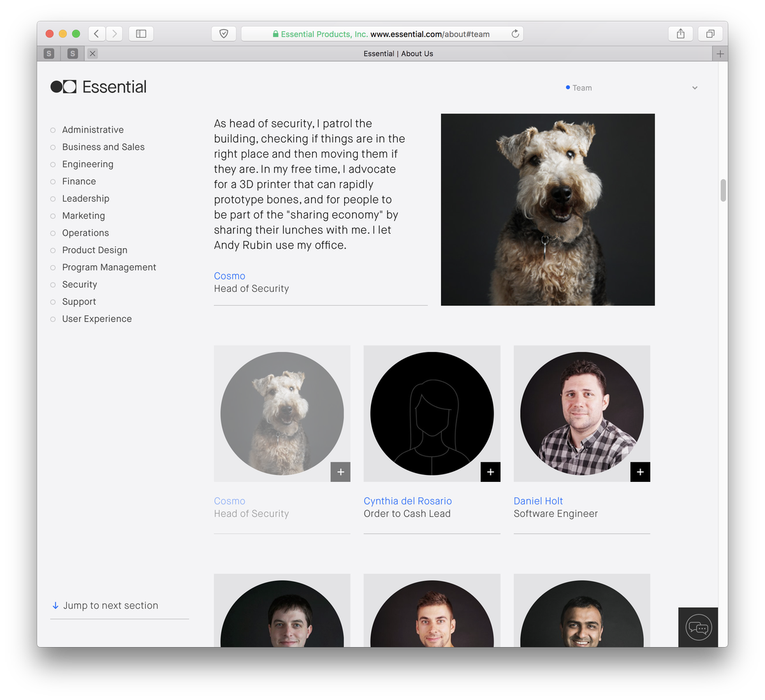Viewport: 765px width, 700px height.
Task: Click Cosmo name link in bio
Action: [x=229, y=276]
